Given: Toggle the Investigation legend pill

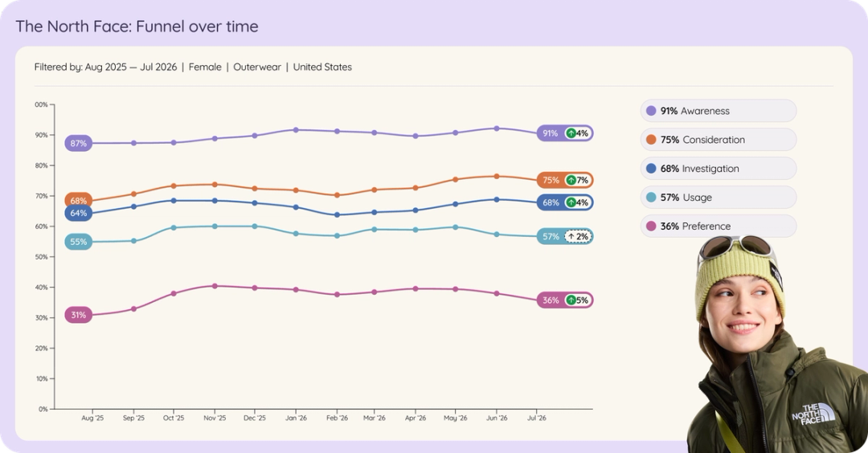Looking at the screenshot, I should (718, 168).
